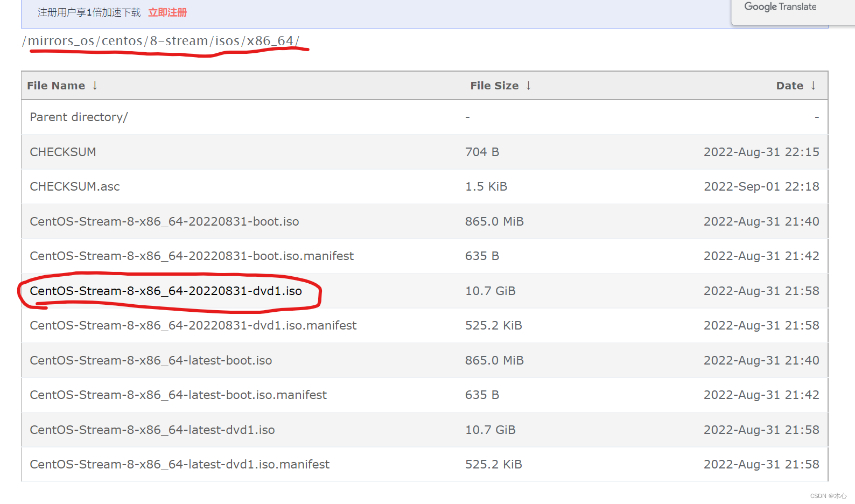Open latest-boot.iso.manifest file link
Viewport: 855px width, 504px height.
click(178, 395)
